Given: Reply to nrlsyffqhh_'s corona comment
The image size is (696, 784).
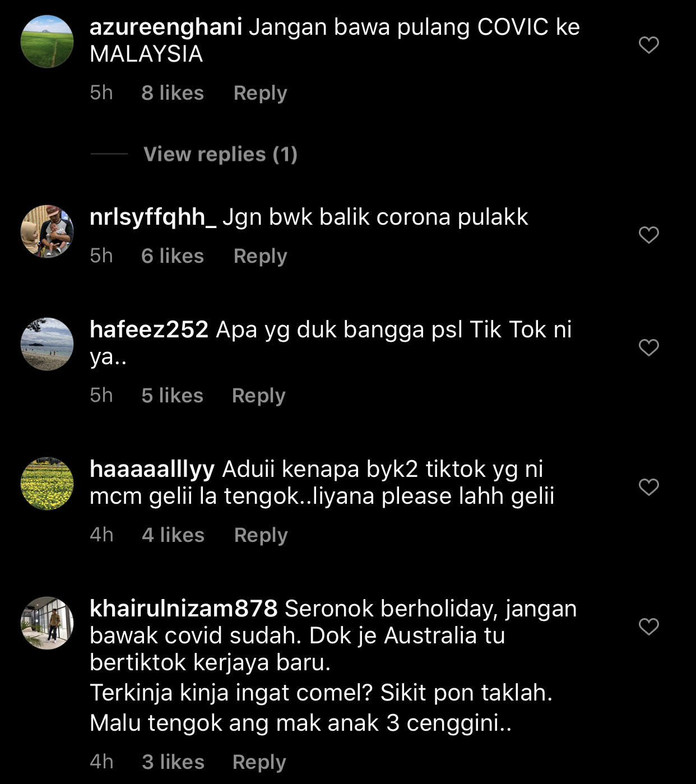Looking at the screenshot, I should click(260, 256).
